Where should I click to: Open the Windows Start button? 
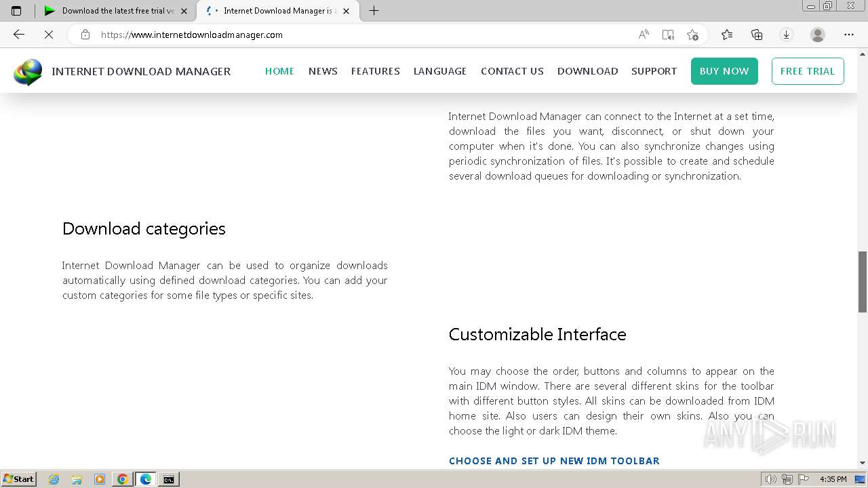[x=19, y=479]
